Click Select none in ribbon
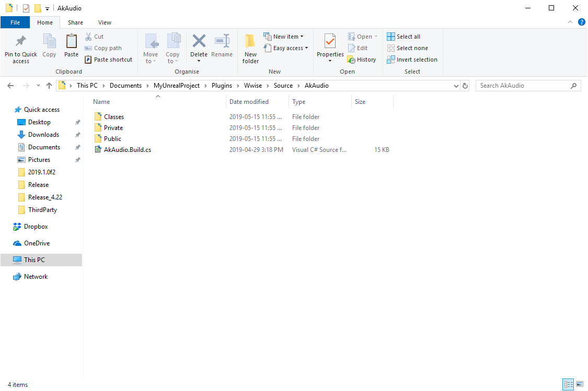This screenshot has height=391, width=588. (407, 48)
